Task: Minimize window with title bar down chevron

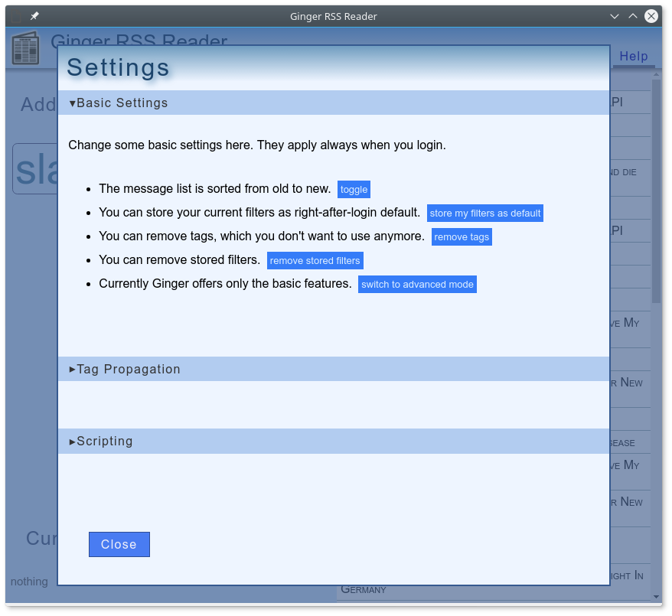Action: point(614,16)
